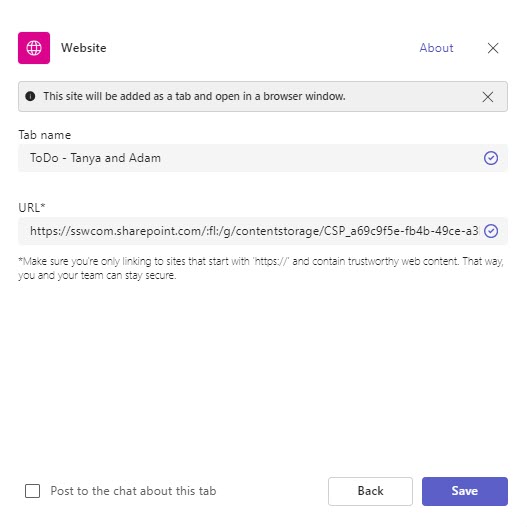Click the 'Tab name' field label
Screen dimensions: 527x527
pos(45,135)
